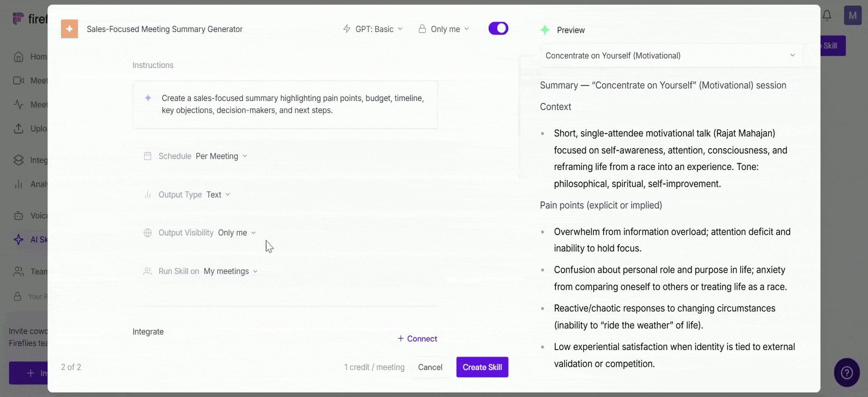
Task: Click the green sparkle Preview icon
Action: click(x=545, y=30)
